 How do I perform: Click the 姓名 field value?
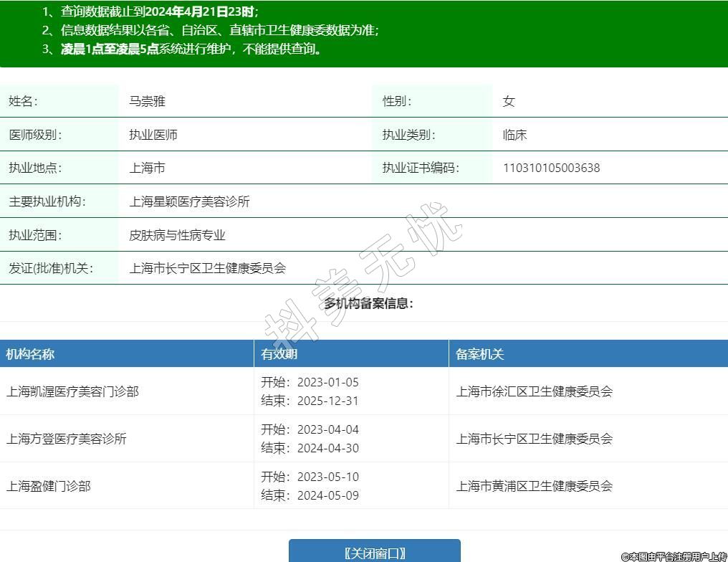pos(147,102)
